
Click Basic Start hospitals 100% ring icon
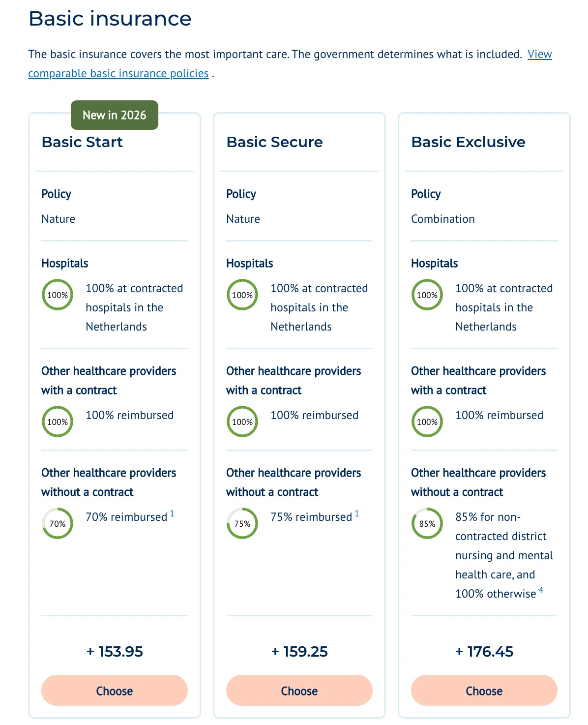58,295
